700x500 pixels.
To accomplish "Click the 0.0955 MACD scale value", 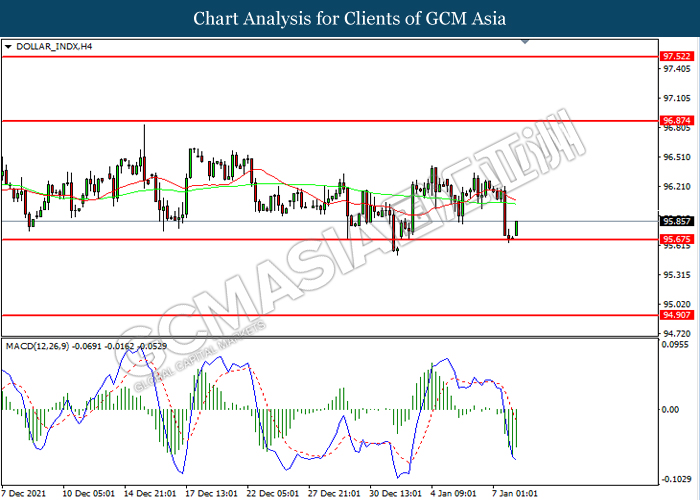I will point(675,345).
